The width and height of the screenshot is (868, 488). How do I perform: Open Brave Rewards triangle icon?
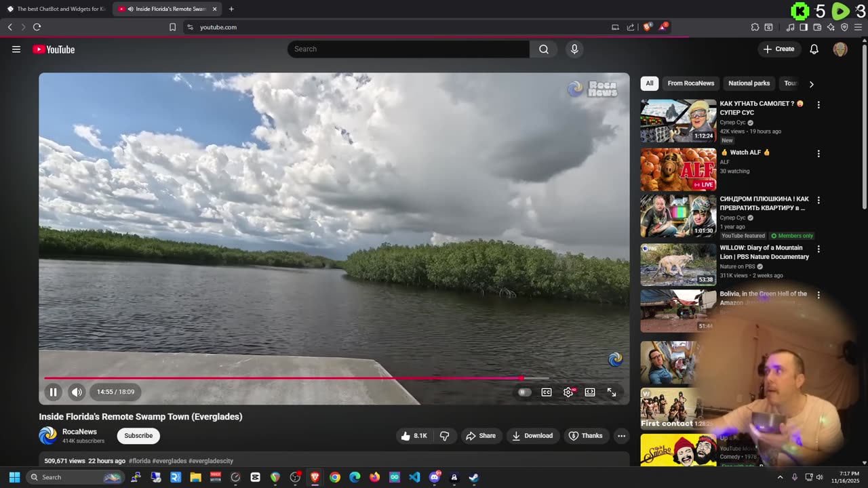coord(663,27)
